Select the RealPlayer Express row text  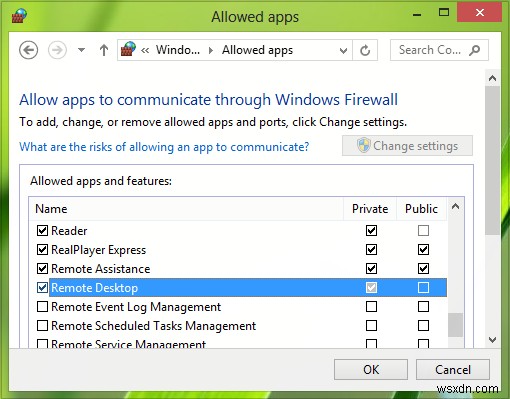[x=99, y=250]
